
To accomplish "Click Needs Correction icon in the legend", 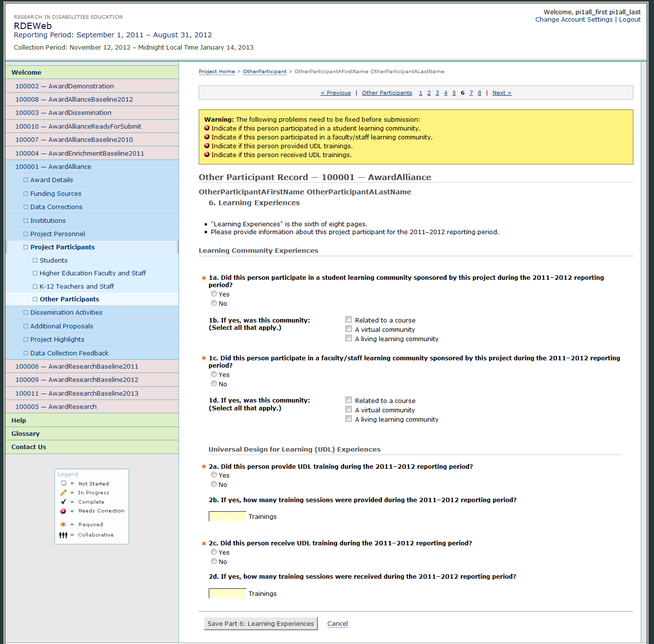I will pyautogui.click(x=63, y=511).
